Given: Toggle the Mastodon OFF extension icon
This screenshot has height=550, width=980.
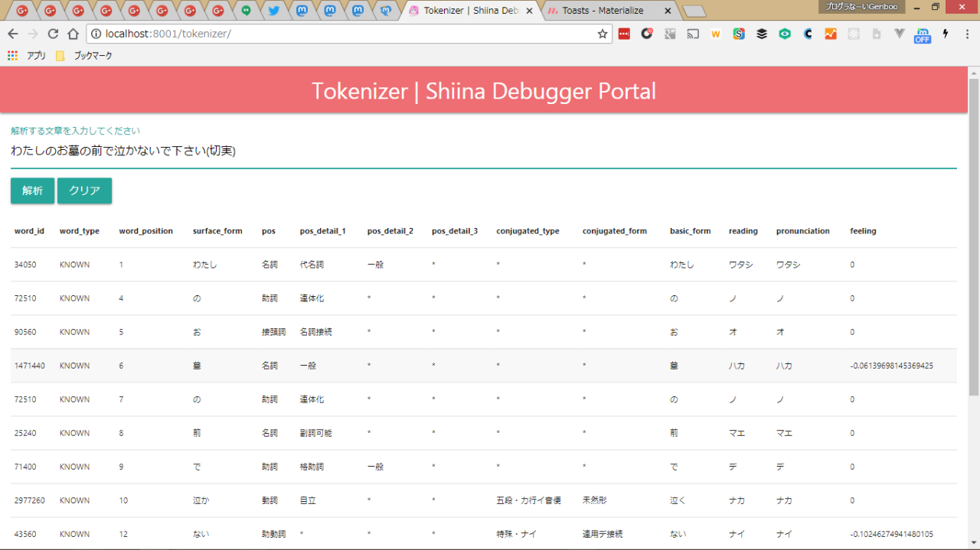Looking at the screenshot, I should click(923, 34).
